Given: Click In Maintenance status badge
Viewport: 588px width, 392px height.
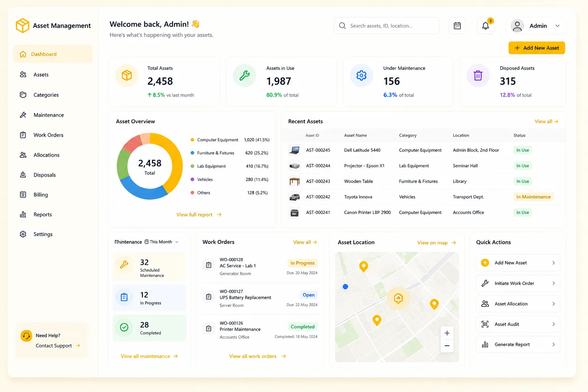Looking at the screenshot, I should [x=533, y=197].
